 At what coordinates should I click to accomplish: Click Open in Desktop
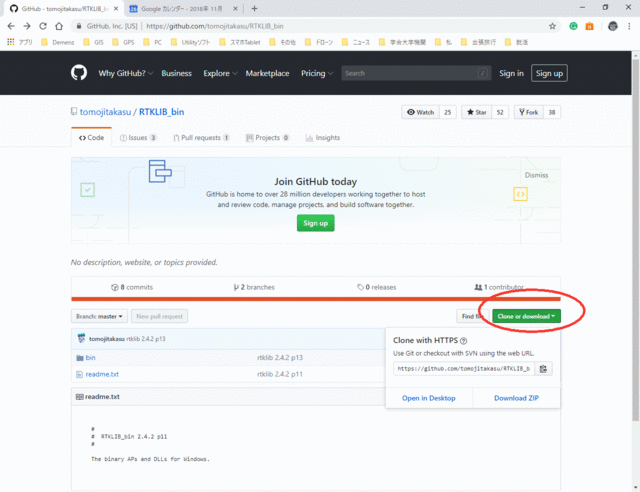429,398
